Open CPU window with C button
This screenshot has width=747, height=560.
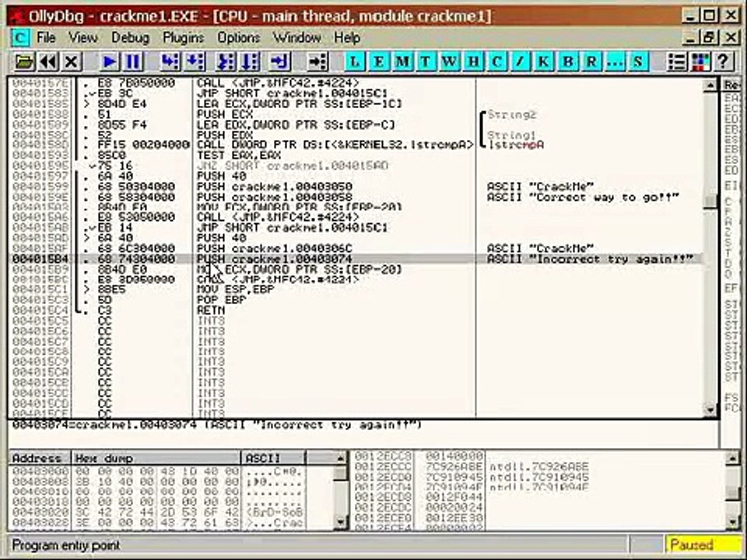click(x=497, y=61)
